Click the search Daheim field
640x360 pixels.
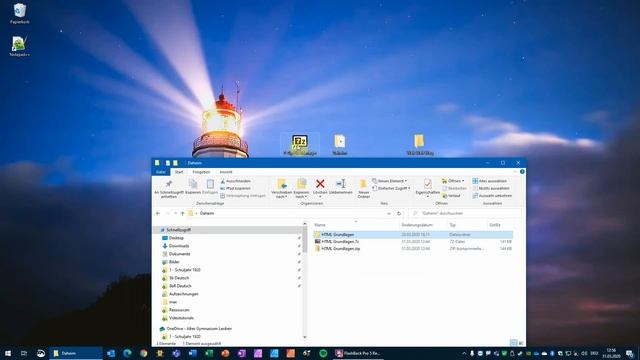465,213
